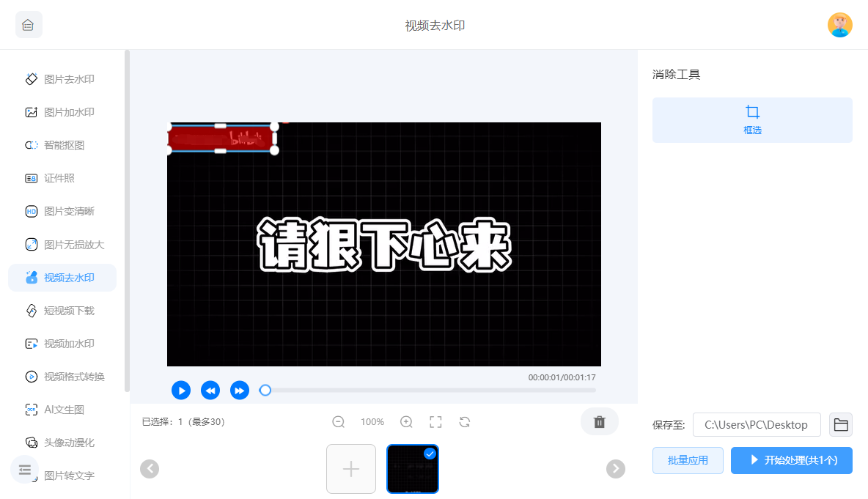Toggle fullscreen preview icon

coord(435,422)
